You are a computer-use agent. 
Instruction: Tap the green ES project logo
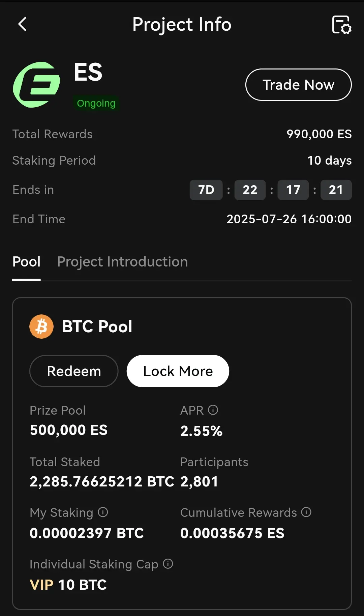[x=36, y=85]
